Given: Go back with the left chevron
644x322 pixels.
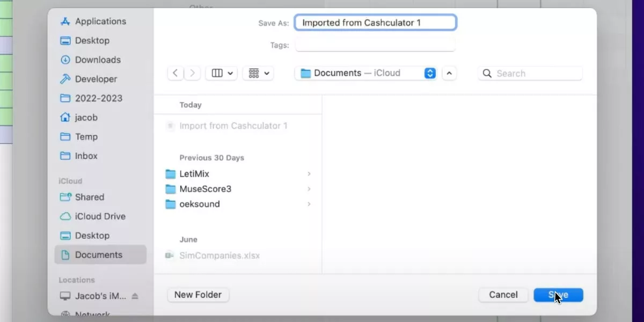Looking at the screenshot, I should point(175,74).
